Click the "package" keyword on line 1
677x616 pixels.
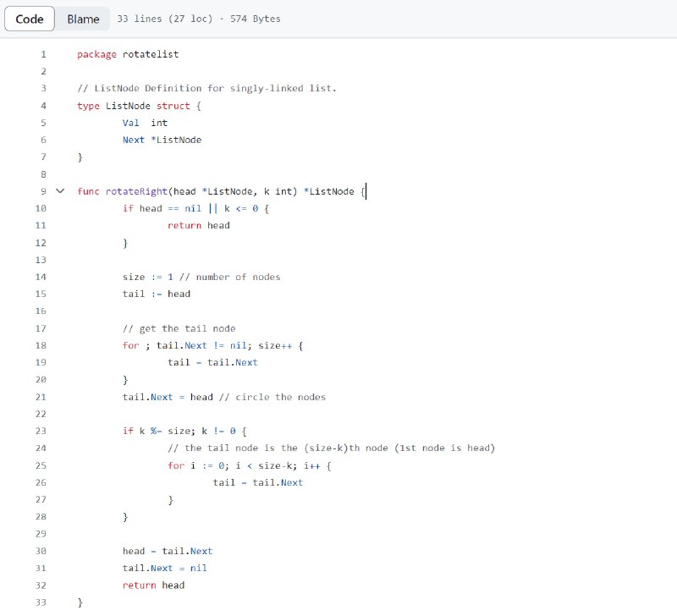(96, 54)
